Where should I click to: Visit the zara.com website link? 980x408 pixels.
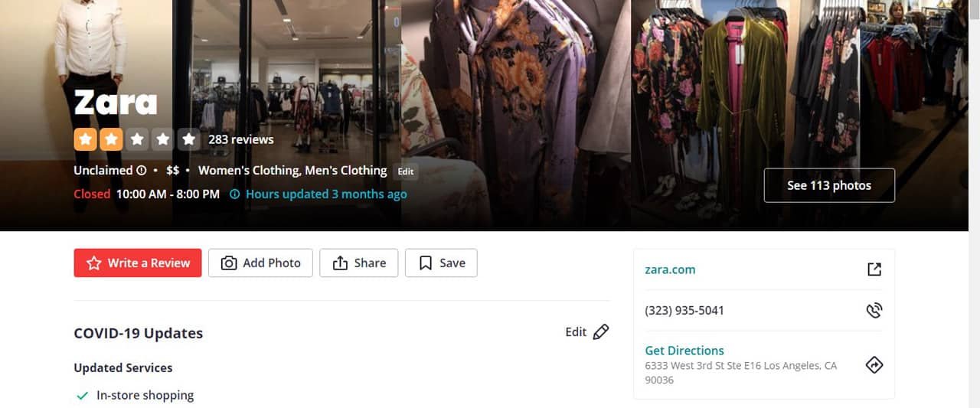[x=670, y=269]
